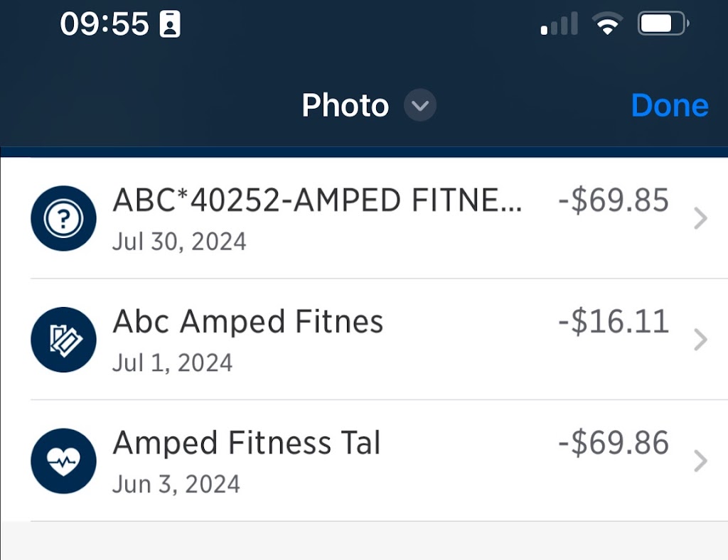
Task: Tap the cellular signal bars icon
Action: point(560,26)
